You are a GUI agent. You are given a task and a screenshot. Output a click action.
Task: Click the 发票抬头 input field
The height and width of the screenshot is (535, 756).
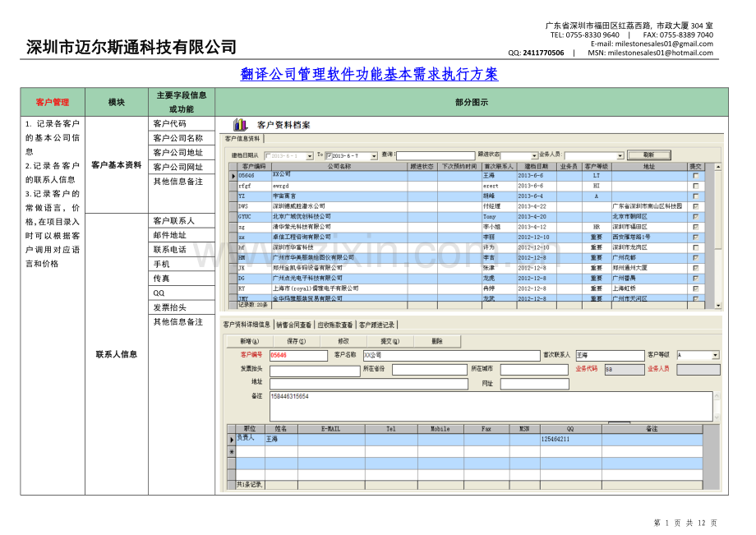315,371
